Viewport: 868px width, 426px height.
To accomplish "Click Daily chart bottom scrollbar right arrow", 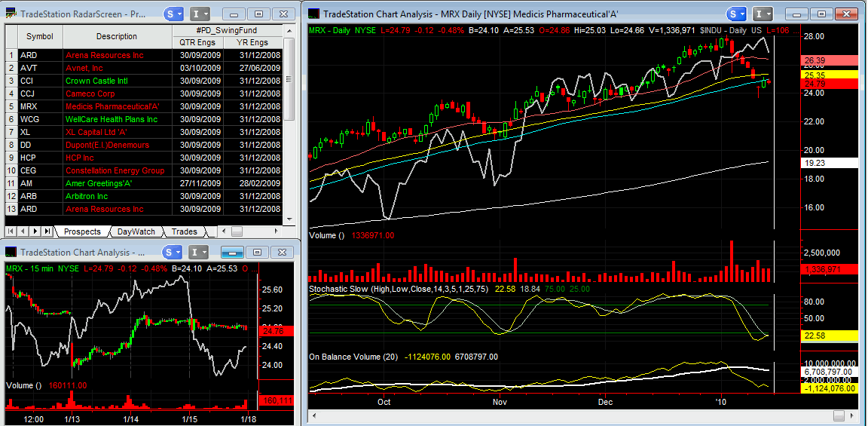I will [853, 415].
